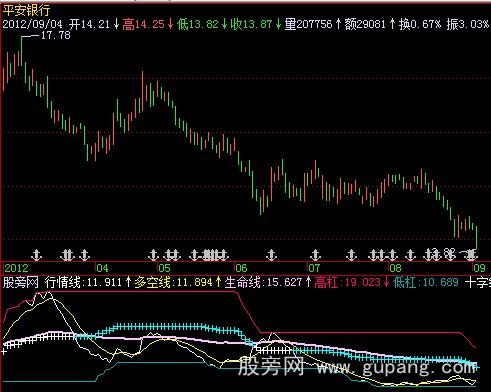Viewport: 491px width, 392px height.
Task: Click the 股旁网 indicator name
Action: (21, 283)
